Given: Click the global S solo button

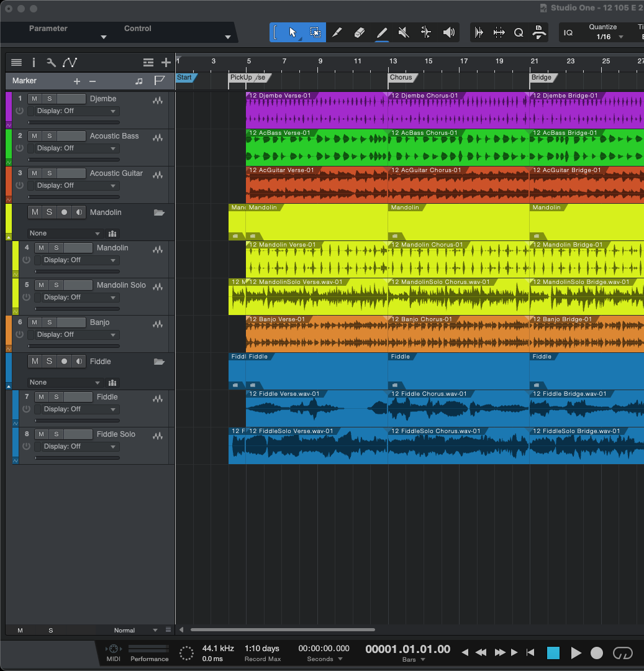Looking at the screenshot, I should click(51, 631).
